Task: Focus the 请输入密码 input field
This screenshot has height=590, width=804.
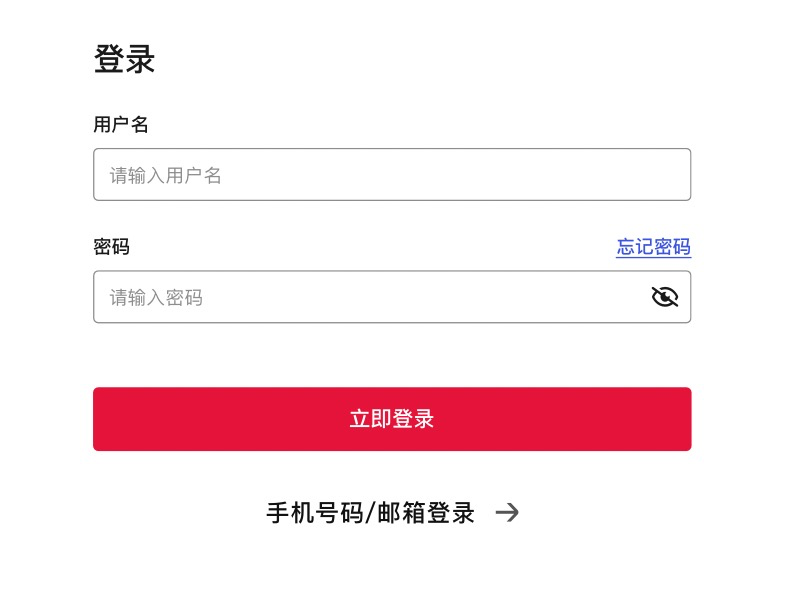Action: 370,297
